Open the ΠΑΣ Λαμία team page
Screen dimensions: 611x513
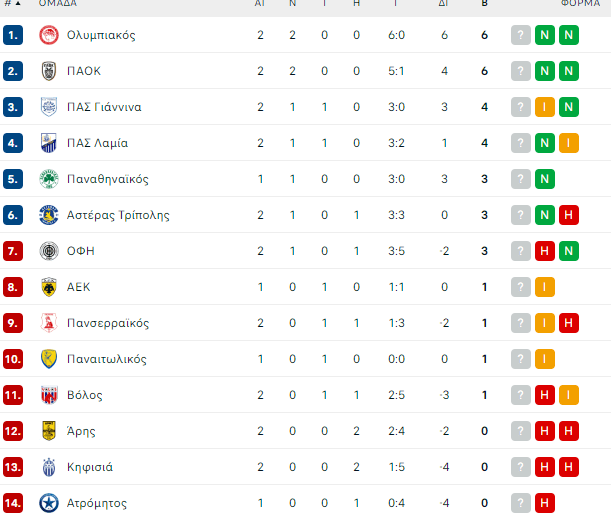pos(97,143)
